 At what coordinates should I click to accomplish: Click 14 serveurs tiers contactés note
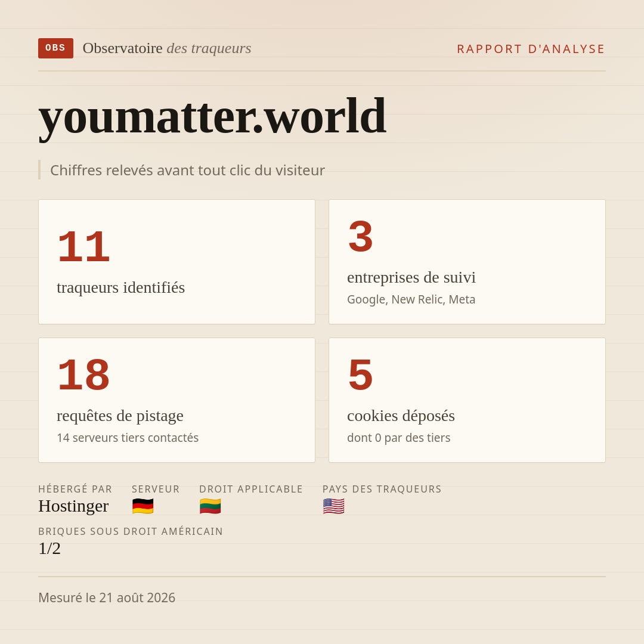128,438
